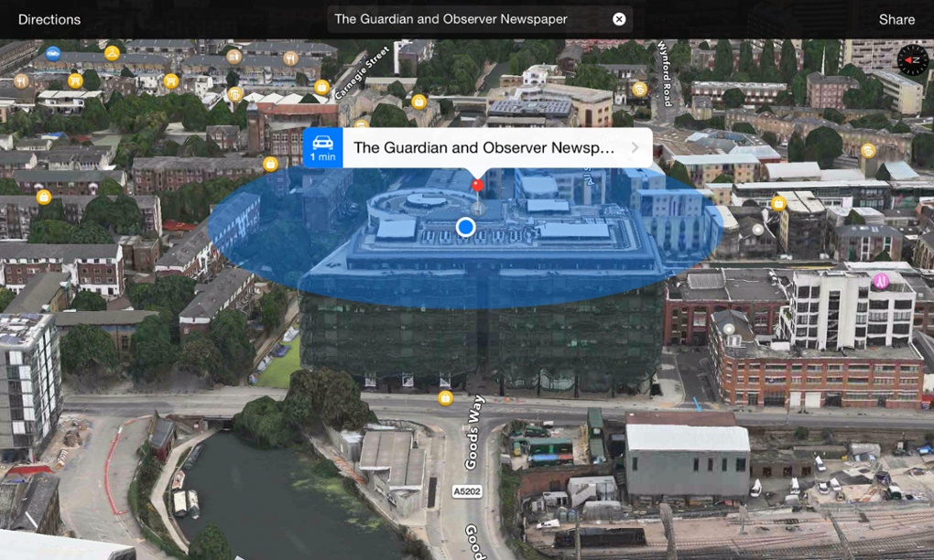Screen dimensions: 934x560
Task: Tap the Carnegie Street road label
Action: [x=363, y=71]
